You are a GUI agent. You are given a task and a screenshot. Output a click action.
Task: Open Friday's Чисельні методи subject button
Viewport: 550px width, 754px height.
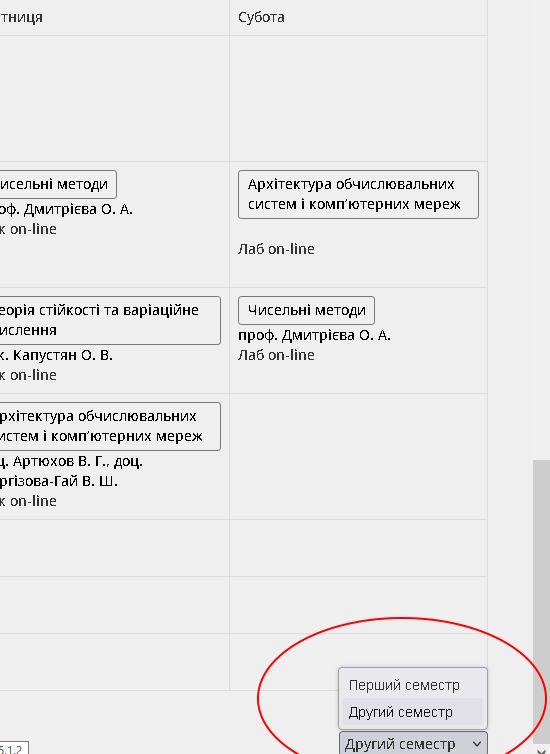58,184
